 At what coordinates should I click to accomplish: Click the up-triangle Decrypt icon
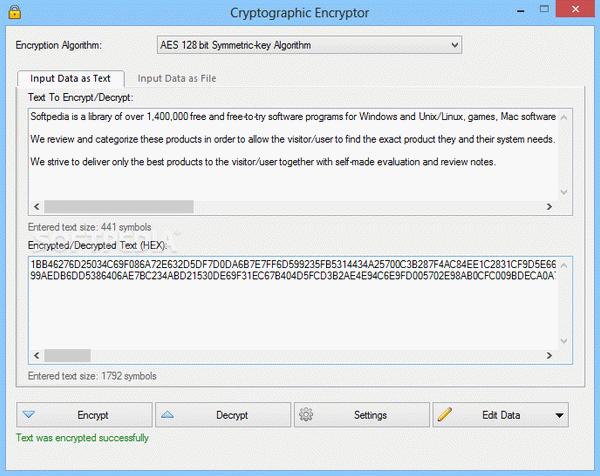click(167, 414)
